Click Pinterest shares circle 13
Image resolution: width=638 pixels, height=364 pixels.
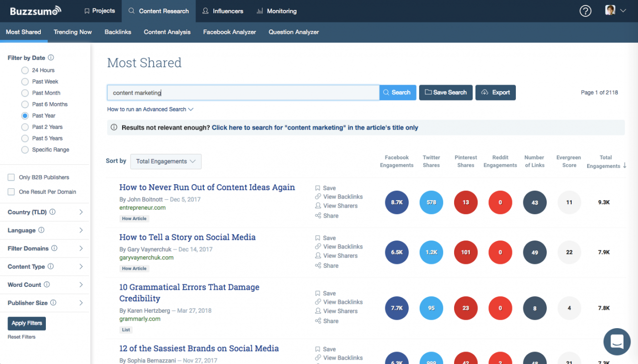pyautogui.click(x=466, y=203)
